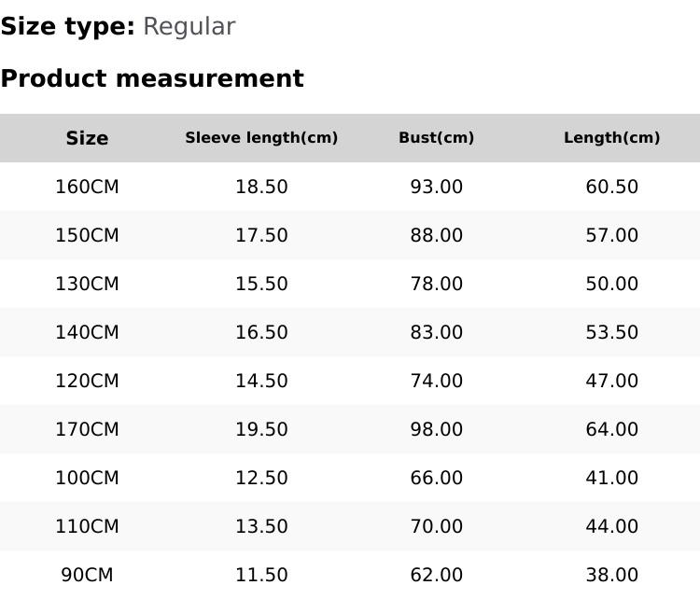Select the 100CM size row label
The width and height of the screenshot is (700, 599).
point(87,478)
